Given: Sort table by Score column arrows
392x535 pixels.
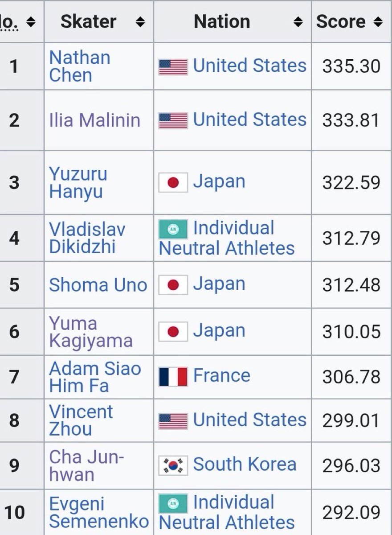Looking at the screenshot, I should click(378, 22).
